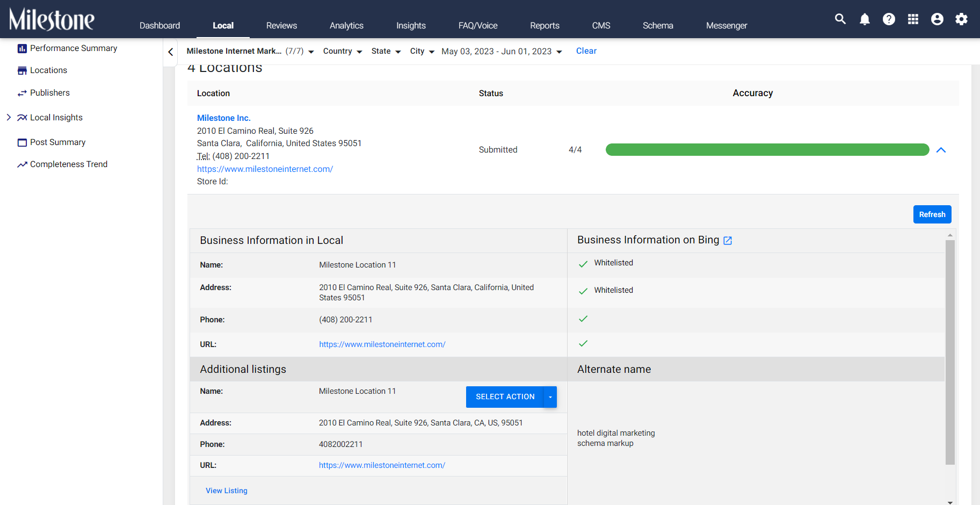The width and height of the screenshot is (980, 505).
Task: Open URL link in Additional listings
Action: point(382,465)
